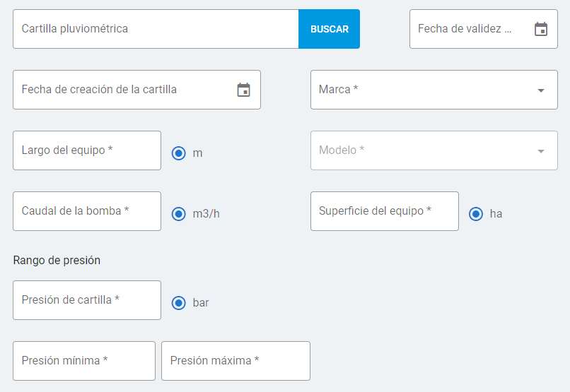Click the Fecha de validez text field
Viewport: 570px width, 392px height.
[467, 29]
